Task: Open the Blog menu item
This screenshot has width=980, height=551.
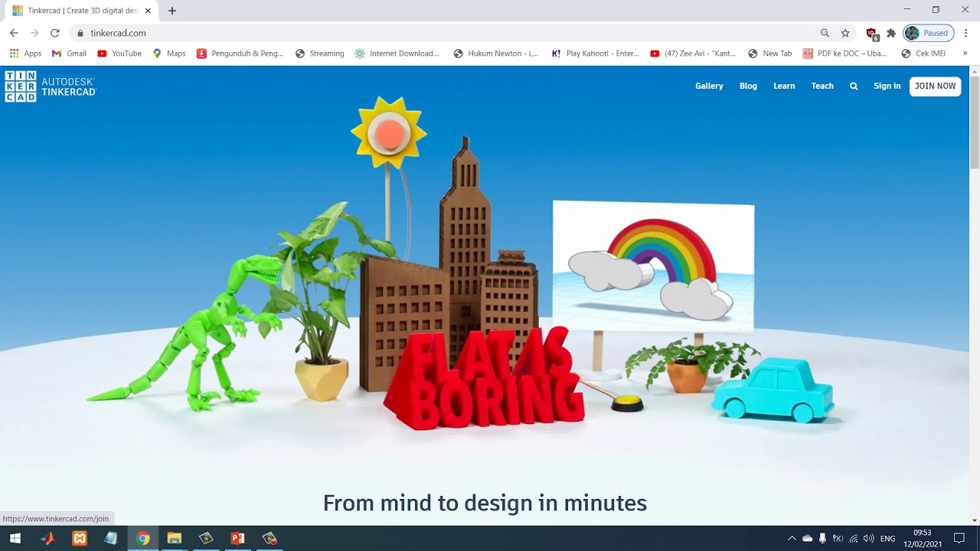Action: click(748, 86)
